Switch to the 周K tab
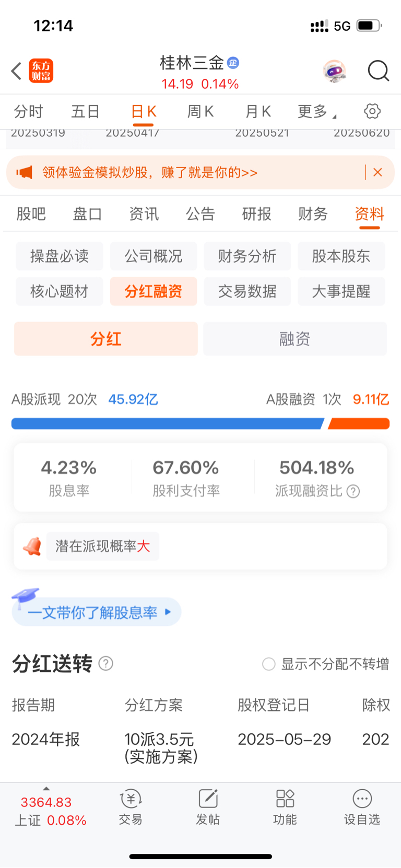Screen dimensions: 401x868 tap(200, 111)
